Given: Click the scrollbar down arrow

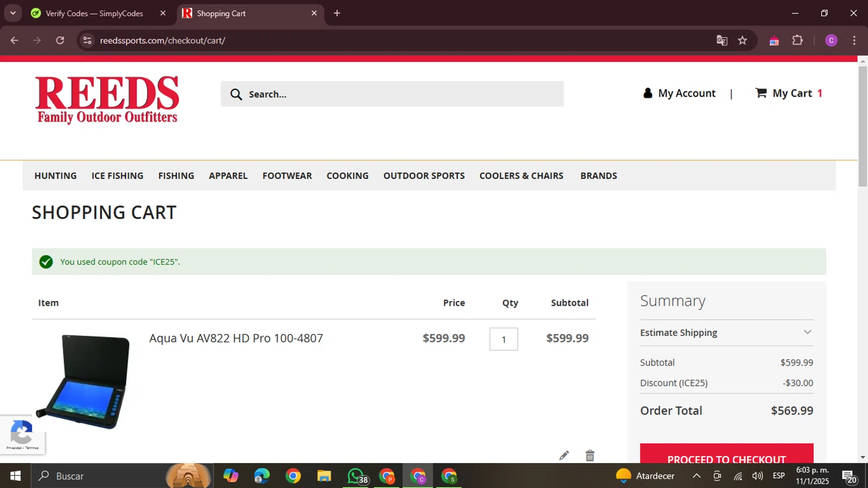Looking at the screenshot, I should [x=863, y=457].
